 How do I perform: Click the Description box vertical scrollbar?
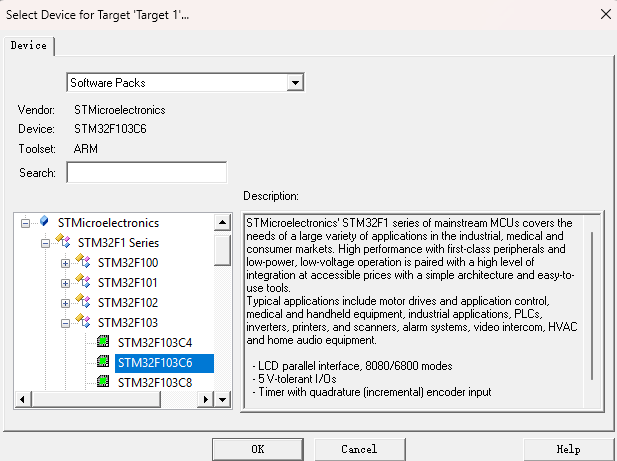point(592,306)
